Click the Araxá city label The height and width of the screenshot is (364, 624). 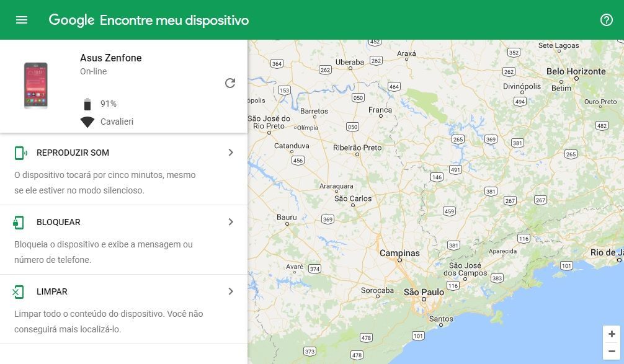406,53
